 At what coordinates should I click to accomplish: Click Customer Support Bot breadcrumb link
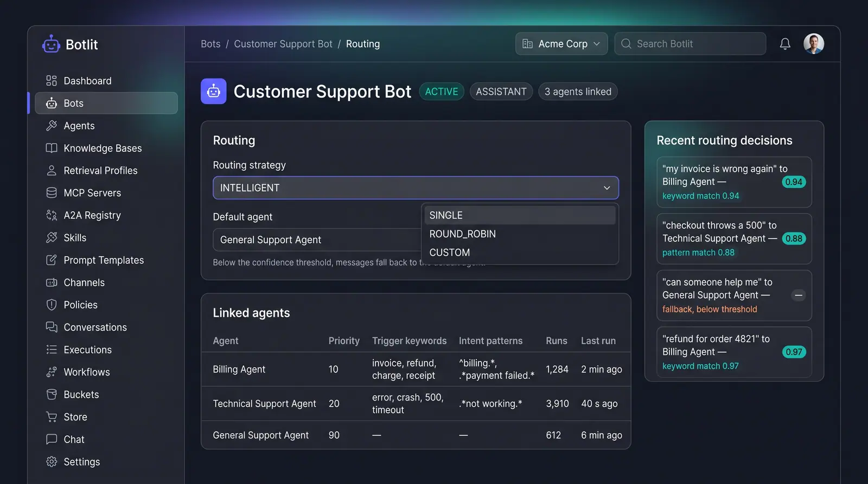click(x=283, y=44)
